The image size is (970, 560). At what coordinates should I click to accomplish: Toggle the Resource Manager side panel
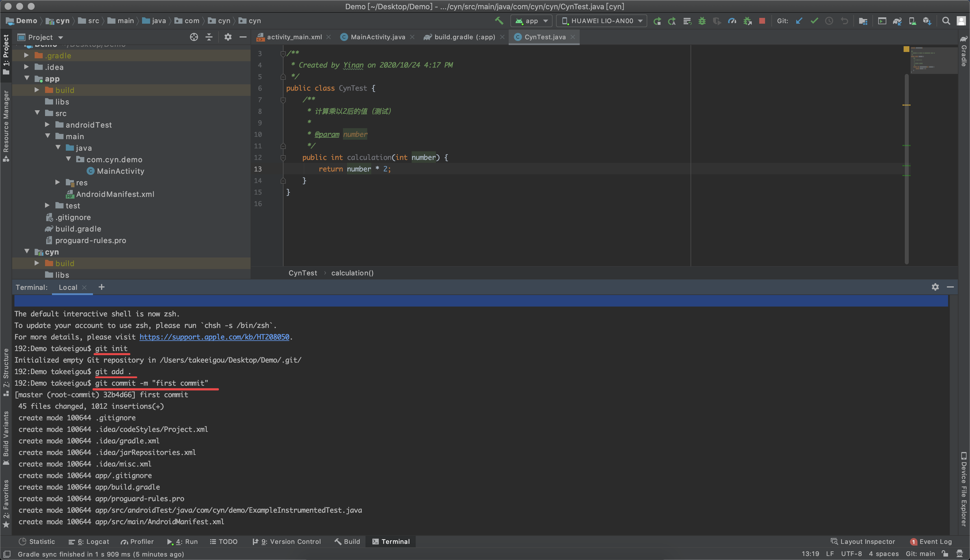pyautogui.click(x=6, y=125)
